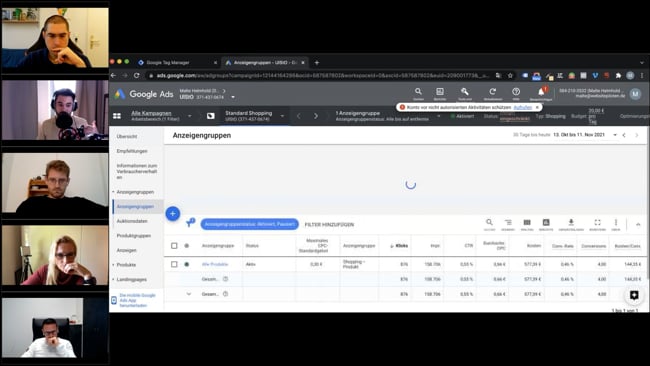The width and height of the screenshot is (650, 366).
Task: Click the account avatar M
Action: coord(635,94)
